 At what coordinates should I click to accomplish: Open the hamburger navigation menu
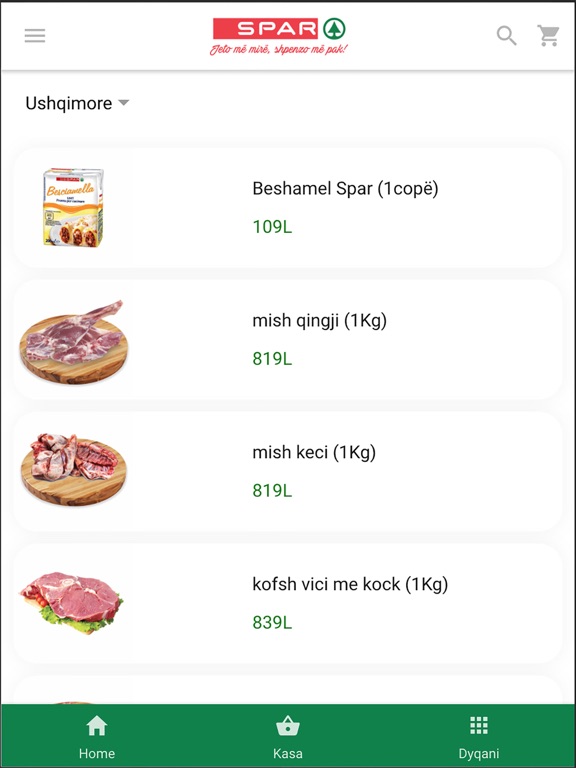point(35,36)
